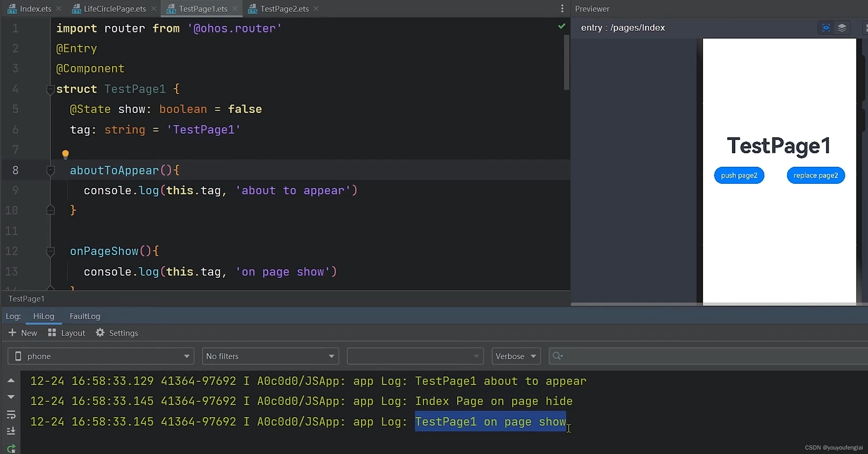Toggle the Previewer inspector eye icon
The width and height of the screenshot is (868, 454).
point(826,28)
